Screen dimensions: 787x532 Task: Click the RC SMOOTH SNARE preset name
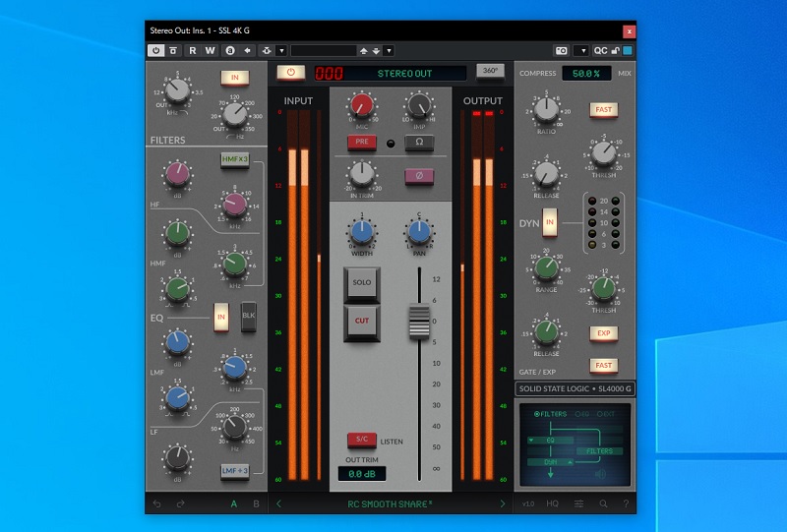click(x=390, y=503)
